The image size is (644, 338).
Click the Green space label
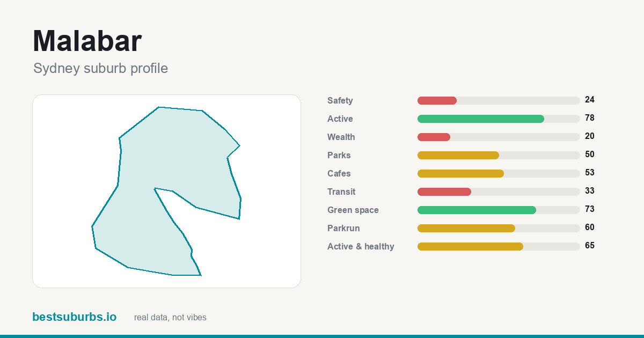pos(353,210)
